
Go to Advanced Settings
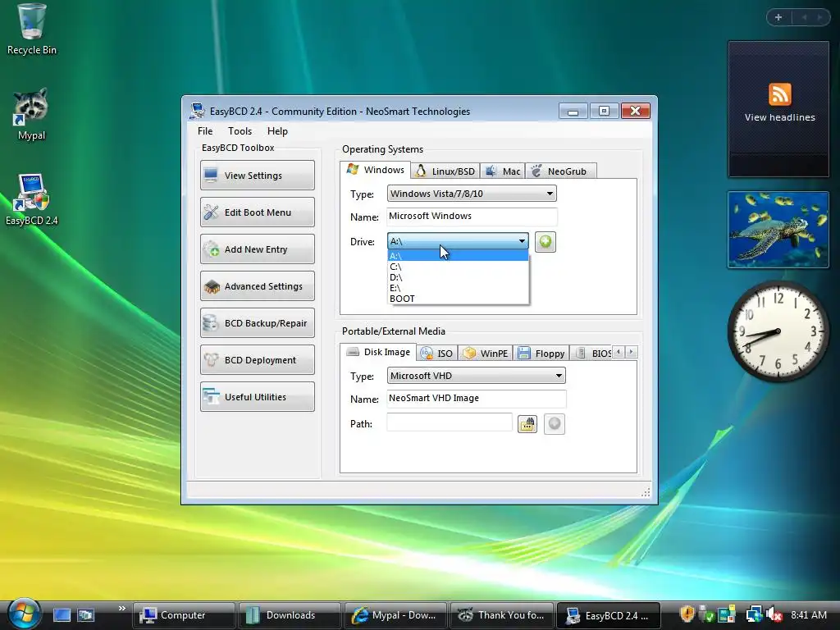coord(257,286)
